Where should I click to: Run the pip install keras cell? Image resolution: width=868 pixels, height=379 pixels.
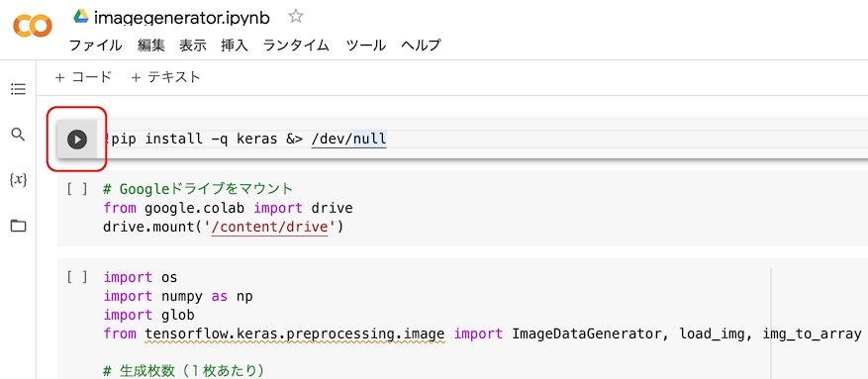pyautogui.click(x=77, y=140)
